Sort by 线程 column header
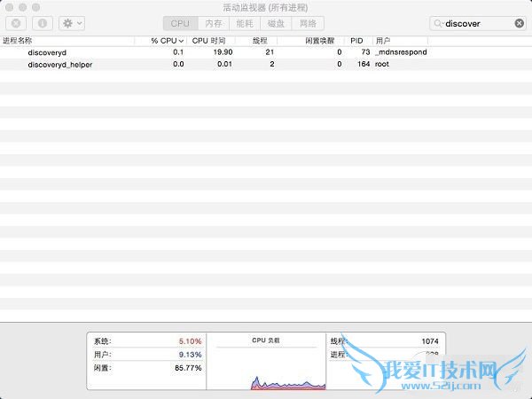This screenshot has width=532, height=399. click(x=256, y=41)
